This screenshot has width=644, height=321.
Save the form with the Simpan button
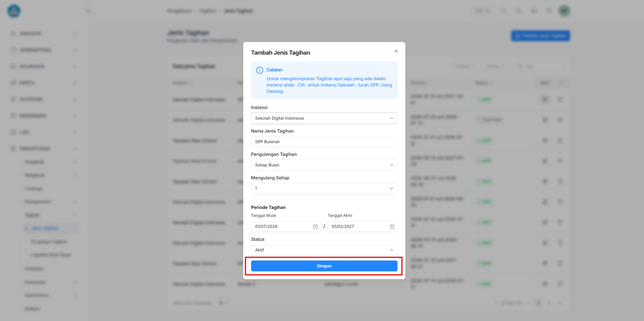(324, 266)
